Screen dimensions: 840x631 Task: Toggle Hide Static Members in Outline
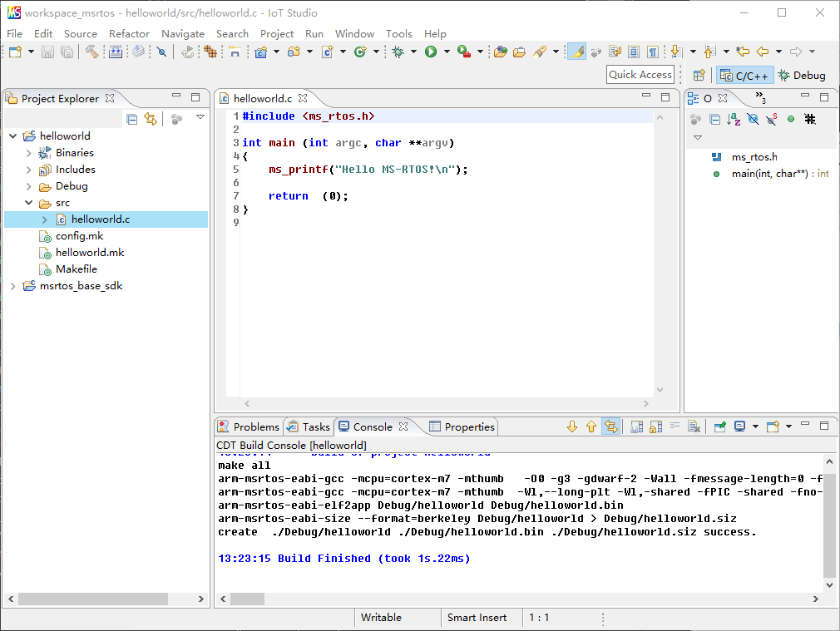coord(772,119)
